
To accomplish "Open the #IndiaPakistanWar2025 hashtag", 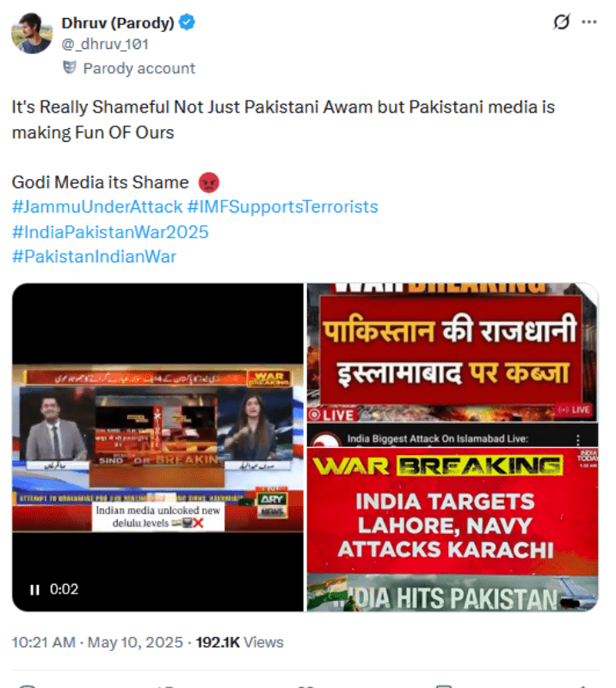I will point(110,232).
